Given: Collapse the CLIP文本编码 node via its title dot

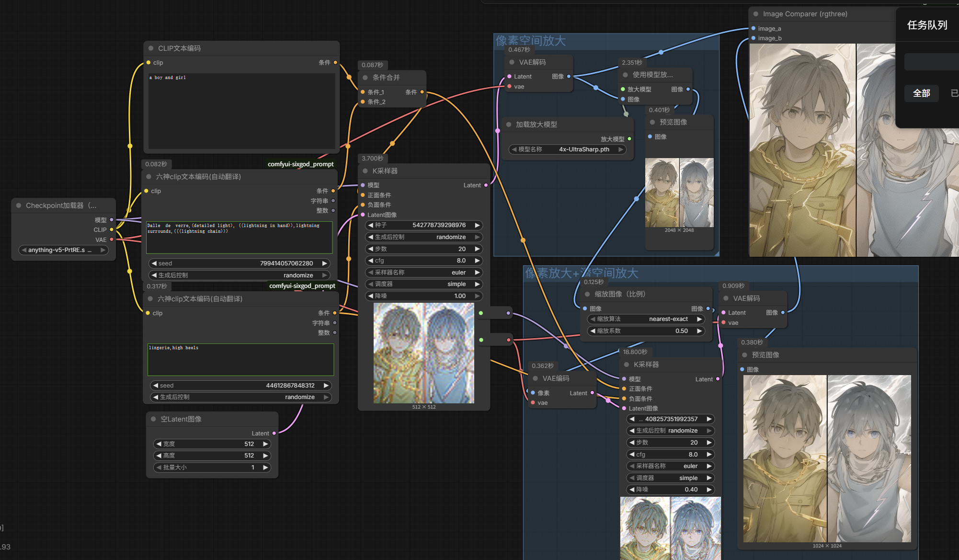Looking at the screenshot, I should tap(151, 48).
